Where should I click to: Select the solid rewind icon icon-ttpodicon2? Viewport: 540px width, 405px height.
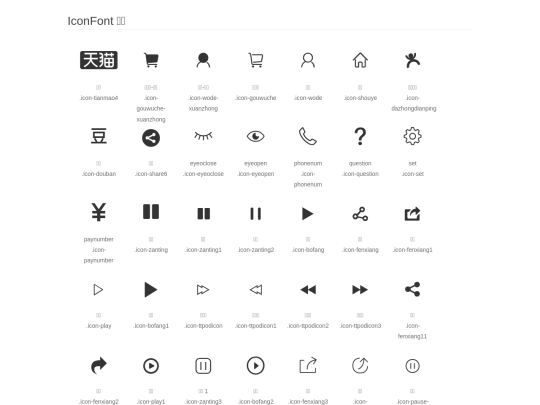(308, 290)
